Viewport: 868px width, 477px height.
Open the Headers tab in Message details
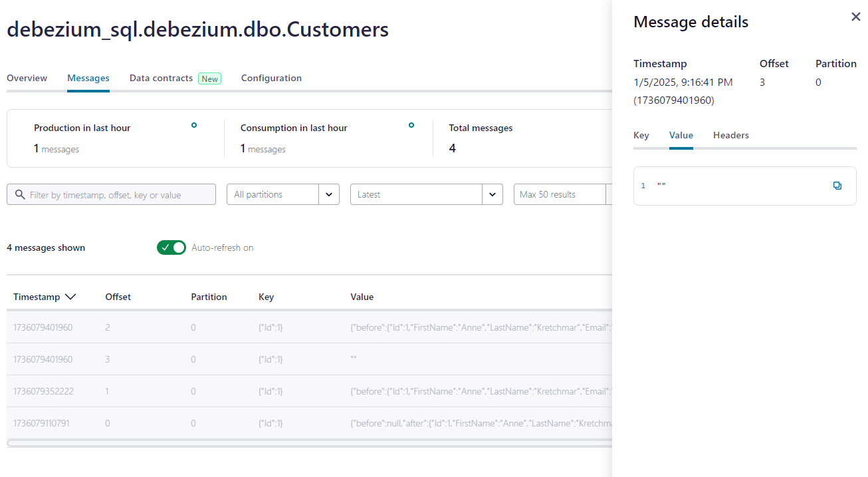pos(731,135)
